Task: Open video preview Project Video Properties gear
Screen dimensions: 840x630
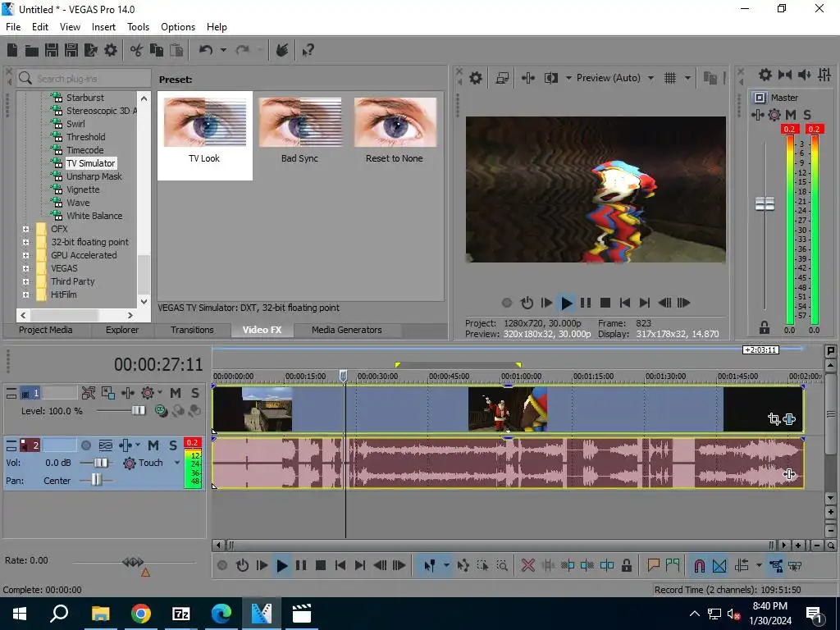Action: click(476, 78)
